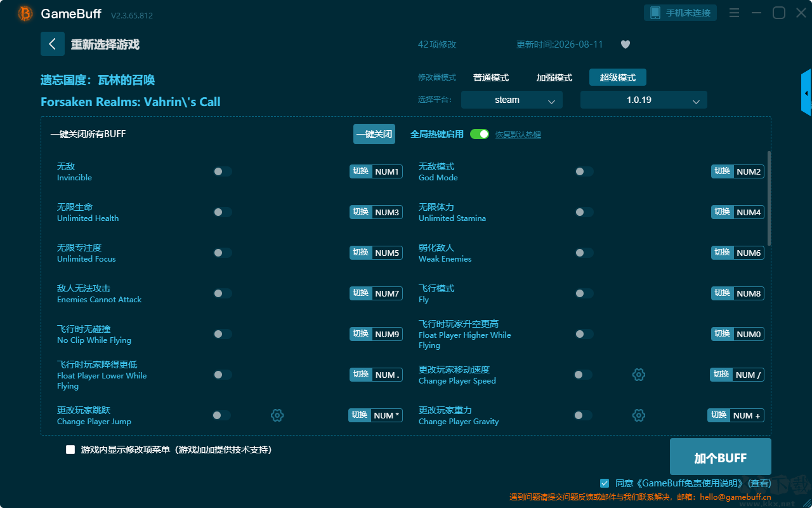
Task: Expand the right-side blue panel arrow
Action: (806, 93)
